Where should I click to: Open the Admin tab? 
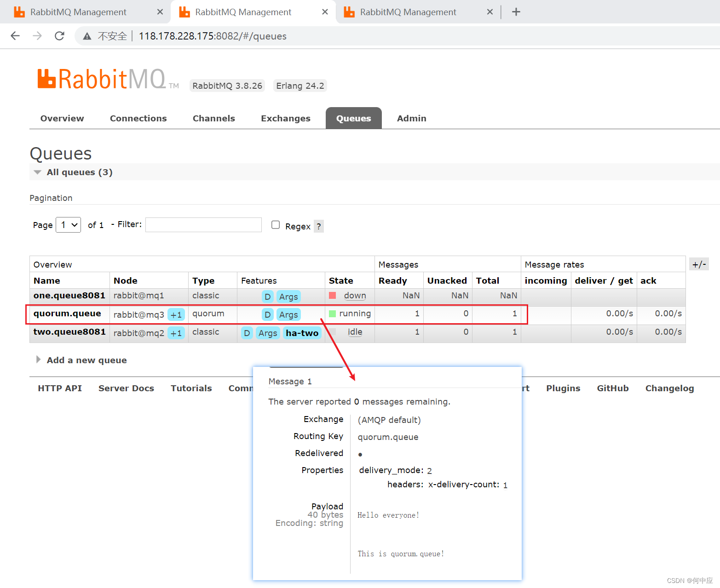pyautogui.click(x=412, y=118)
